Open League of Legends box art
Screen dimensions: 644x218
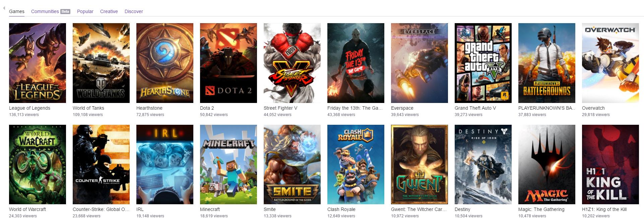point(38,63)
